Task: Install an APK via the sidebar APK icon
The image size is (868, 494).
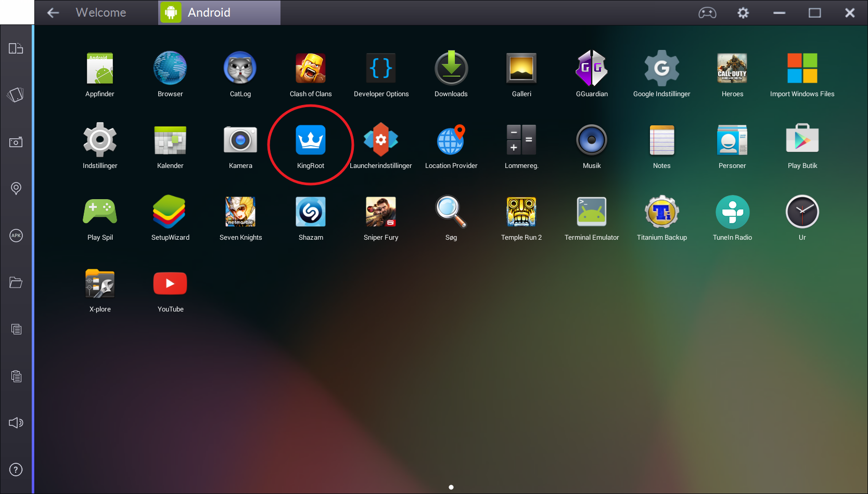Action: coord(16,236)
